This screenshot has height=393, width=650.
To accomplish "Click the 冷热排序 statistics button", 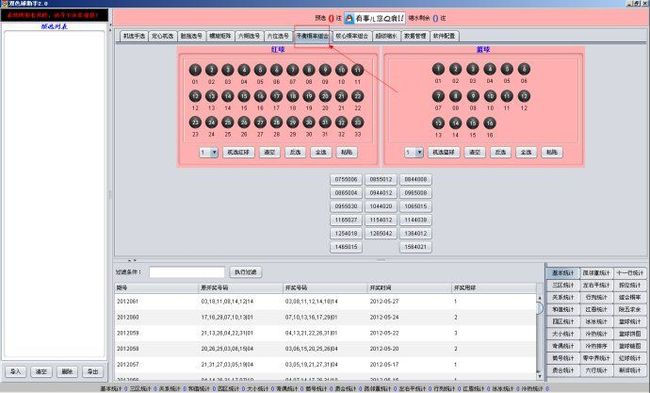I will 597,346.
